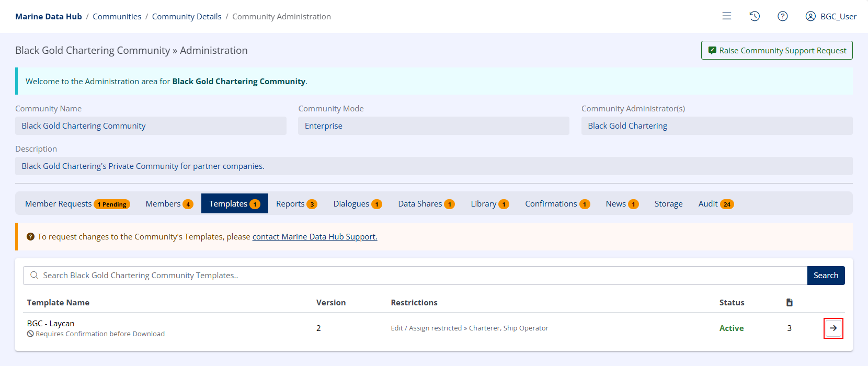Open the hamburger menu icon
Viewport: 868px width, 366px height.
click(727, 16)
